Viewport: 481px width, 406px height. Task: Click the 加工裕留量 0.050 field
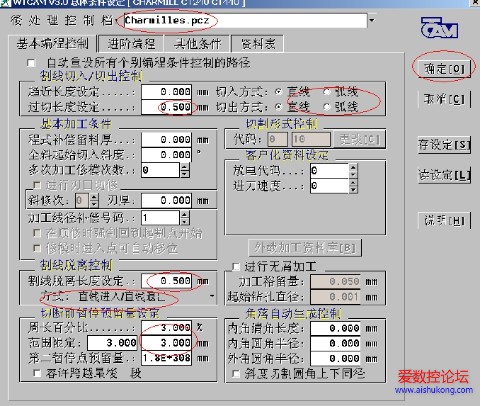coord(335,282)
